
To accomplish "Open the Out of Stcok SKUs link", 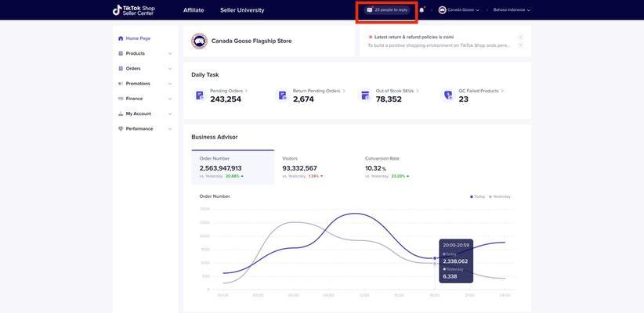I will tap(397, 91).
